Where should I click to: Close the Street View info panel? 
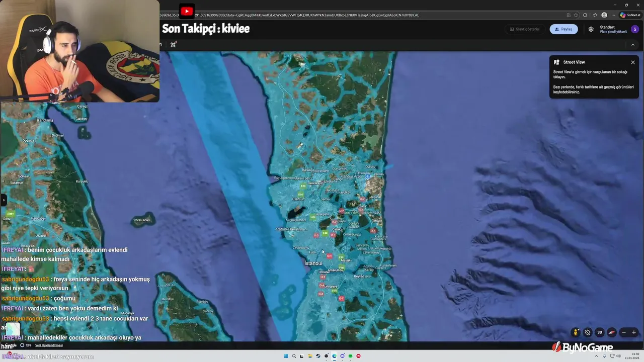tap(633, 62)
